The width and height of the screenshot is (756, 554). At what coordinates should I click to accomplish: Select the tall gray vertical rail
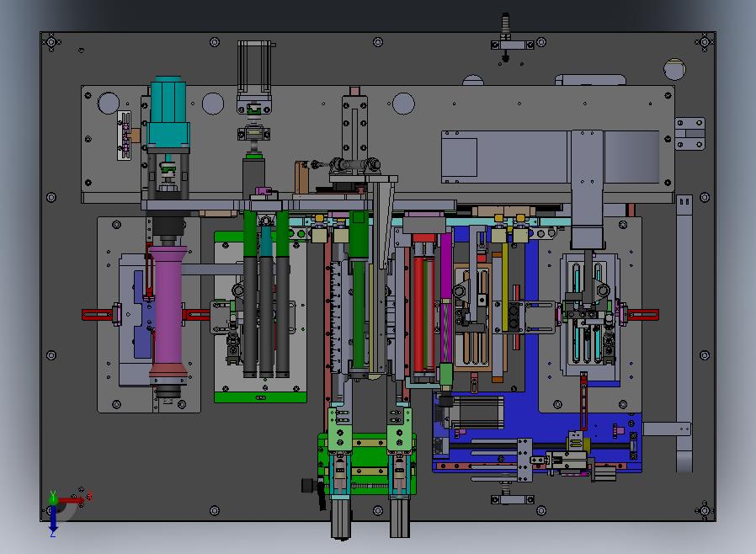684,333
